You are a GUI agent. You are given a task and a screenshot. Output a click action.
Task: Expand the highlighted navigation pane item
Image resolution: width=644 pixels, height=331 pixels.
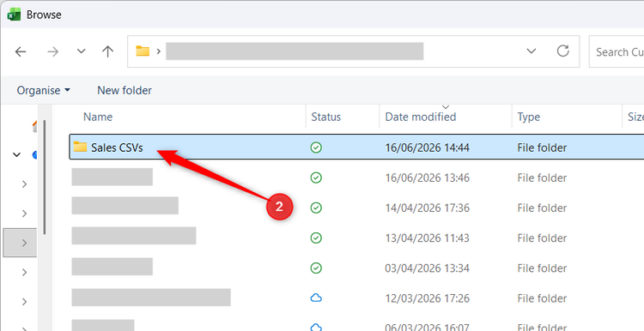[x=24, y=243]
